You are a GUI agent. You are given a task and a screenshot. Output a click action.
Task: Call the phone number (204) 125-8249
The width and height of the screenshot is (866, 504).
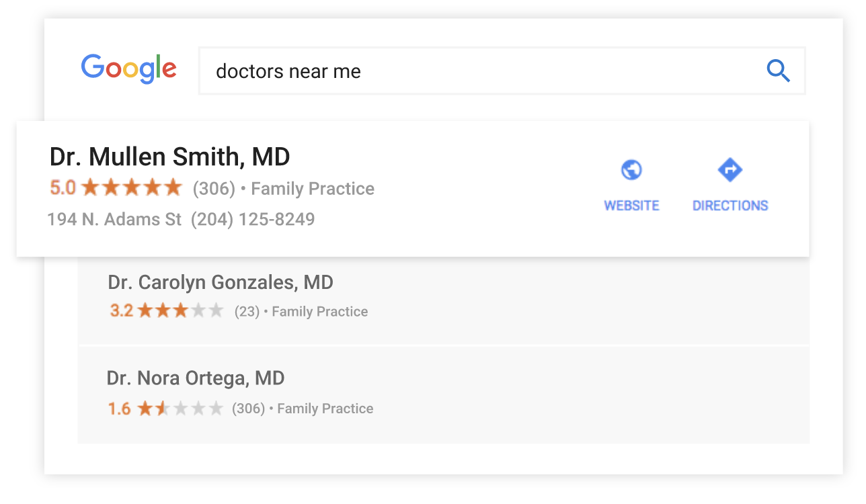tap(253, 220)
